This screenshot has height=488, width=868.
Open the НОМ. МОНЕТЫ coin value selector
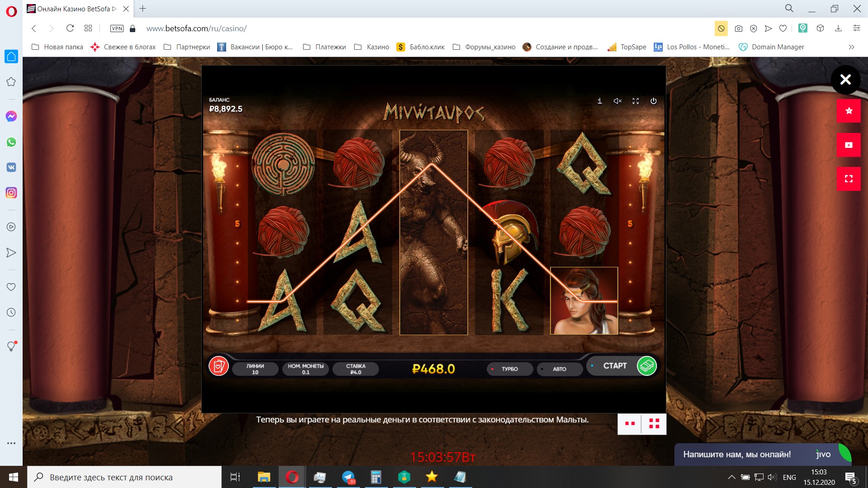[x=306, y=369]
